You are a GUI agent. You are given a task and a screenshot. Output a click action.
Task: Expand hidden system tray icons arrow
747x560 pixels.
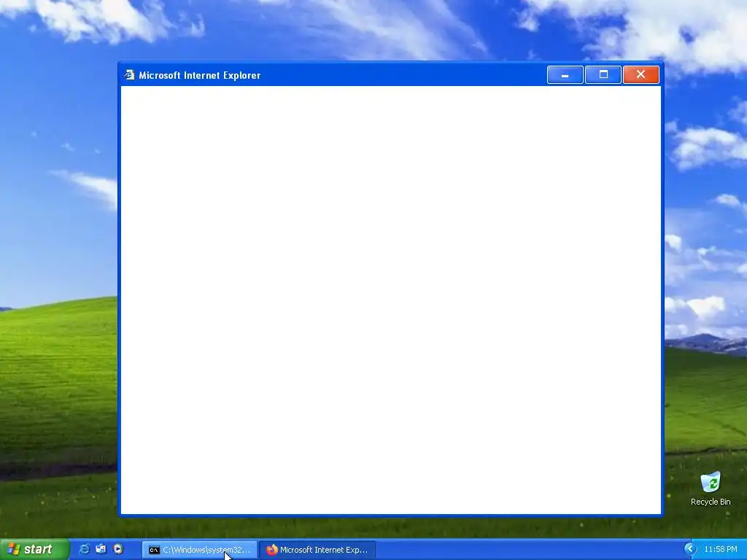[690, 549]
